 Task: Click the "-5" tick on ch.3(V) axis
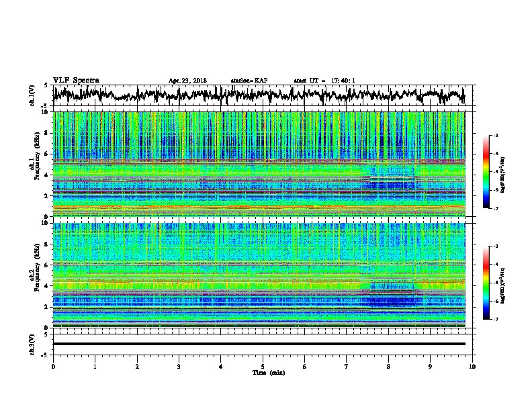[x=45, y=355]
